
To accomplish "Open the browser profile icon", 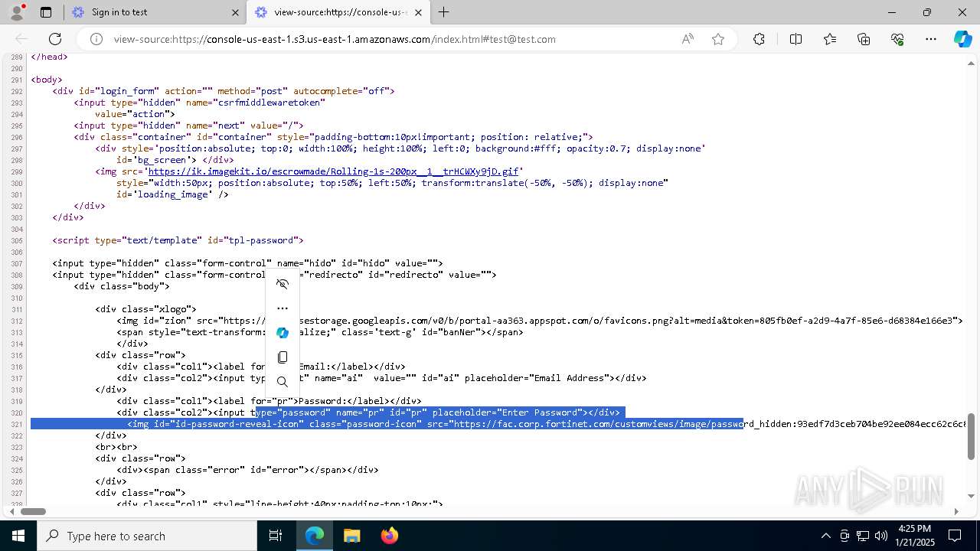I will point(17,12).
